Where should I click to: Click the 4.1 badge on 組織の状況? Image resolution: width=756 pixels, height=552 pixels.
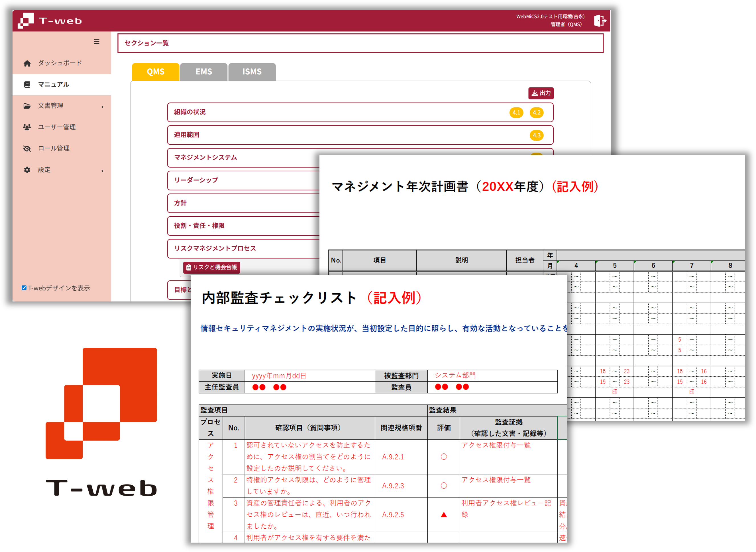pyautogui.click(x=516, y=113)
